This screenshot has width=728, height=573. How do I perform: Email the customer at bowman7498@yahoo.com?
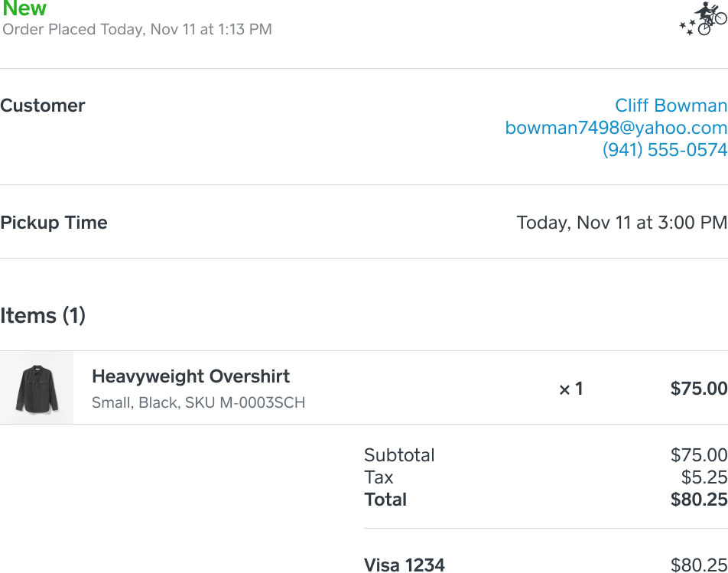pos(616,128)
